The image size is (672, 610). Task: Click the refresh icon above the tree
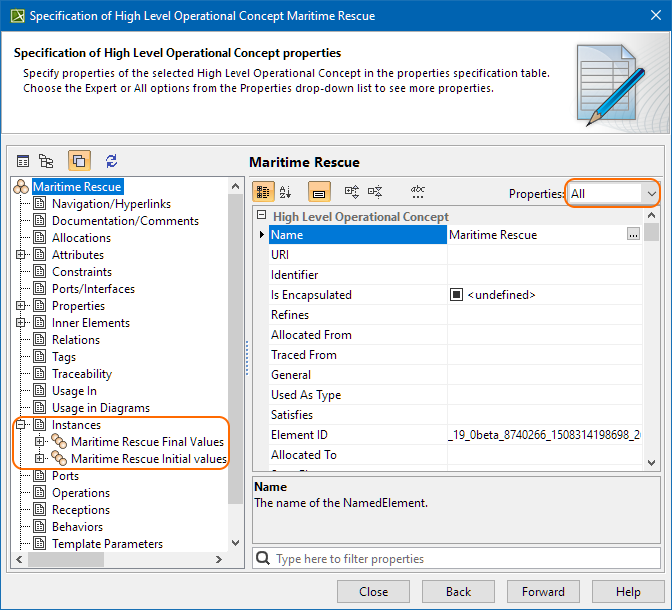tap(111, 161)
